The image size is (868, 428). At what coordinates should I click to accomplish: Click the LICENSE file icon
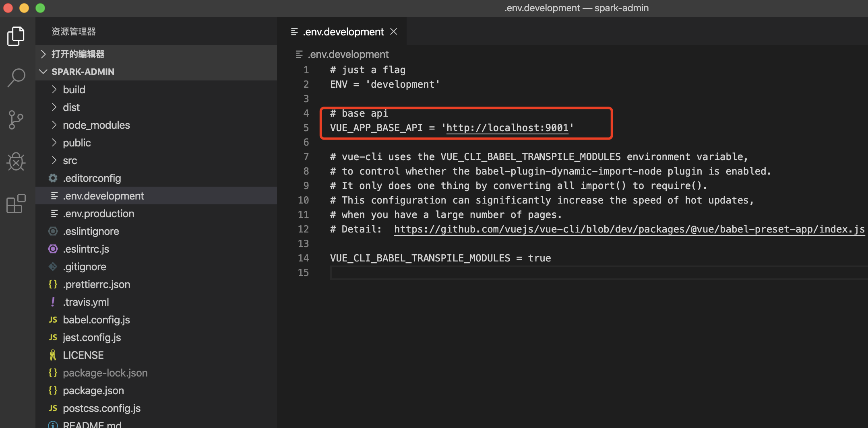pos(53,355)
